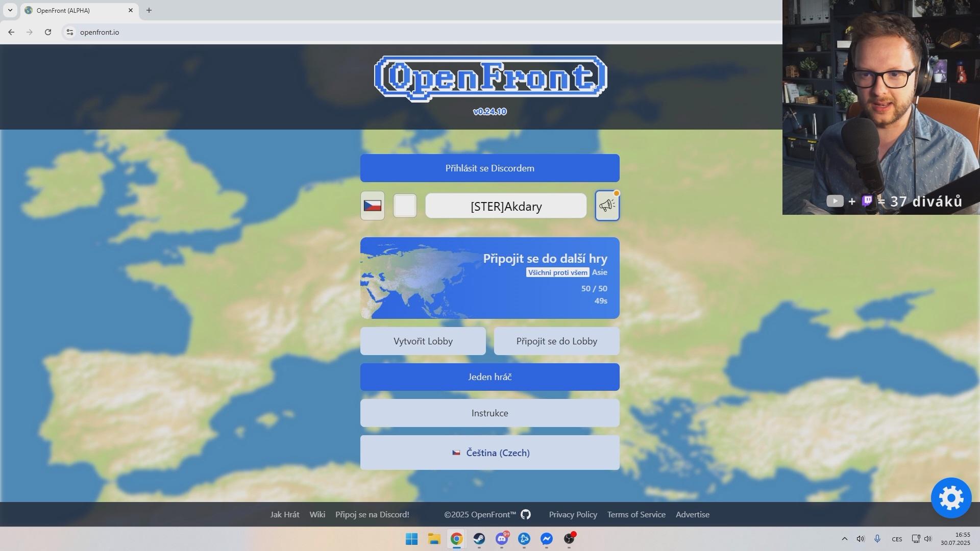Click the address bar URL openfront.io
The width and height of the screenshot is (980, 551).
point(100,32)
